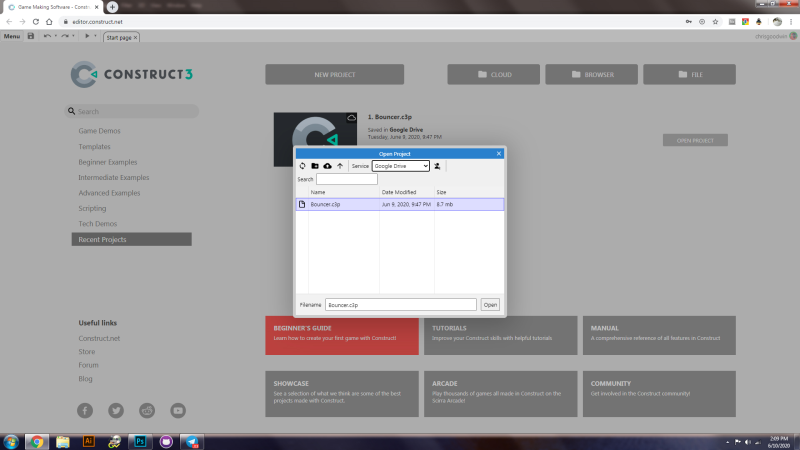This screenshot has height=450, width=800.
Task: Create new folder in Open Project dialog
Action: pyautogui.click(x=315, y=166)
